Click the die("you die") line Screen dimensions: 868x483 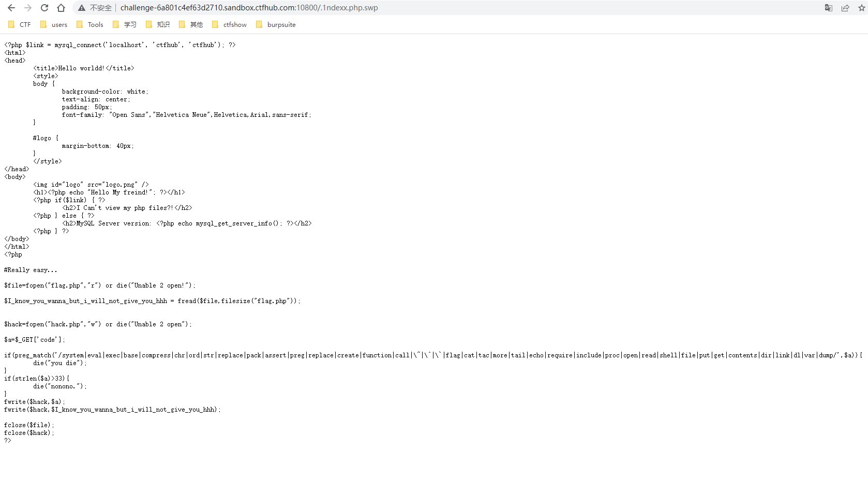click(60, 363)
